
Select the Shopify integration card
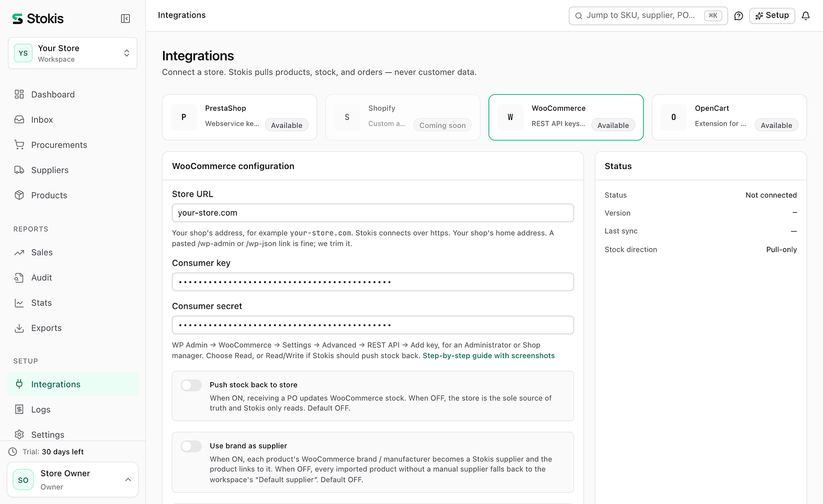[402, 117]
